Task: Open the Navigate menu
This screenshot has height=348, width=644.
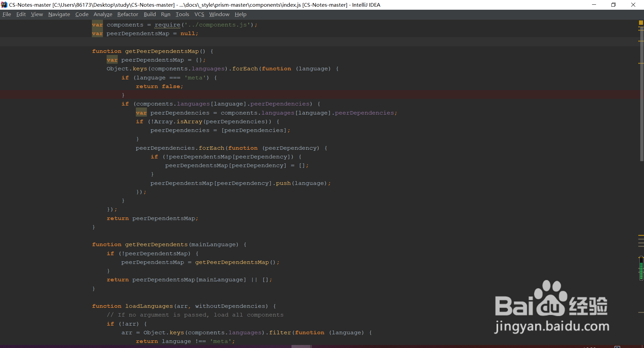Action: 59,14
